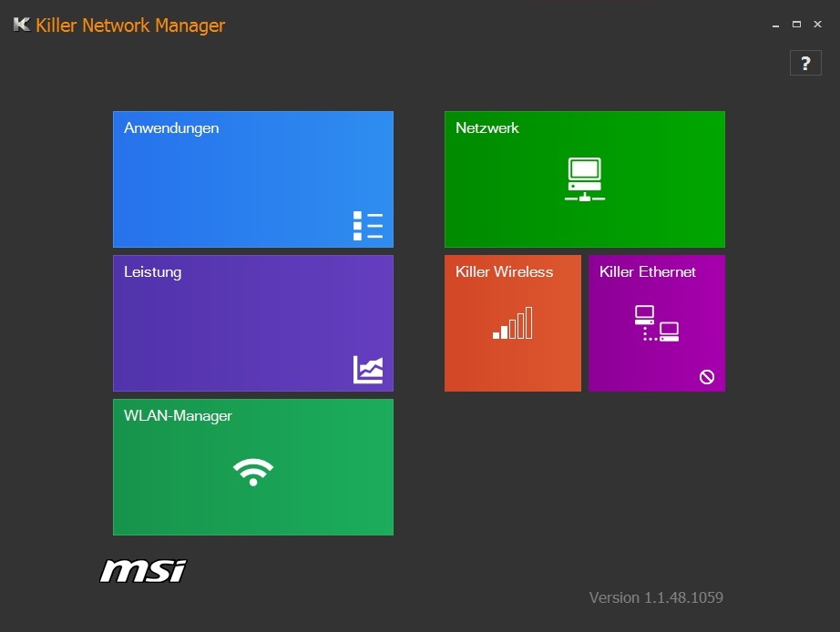Click the window restore button
This screenshot has height=632, width=840.
tap(795, 25)
